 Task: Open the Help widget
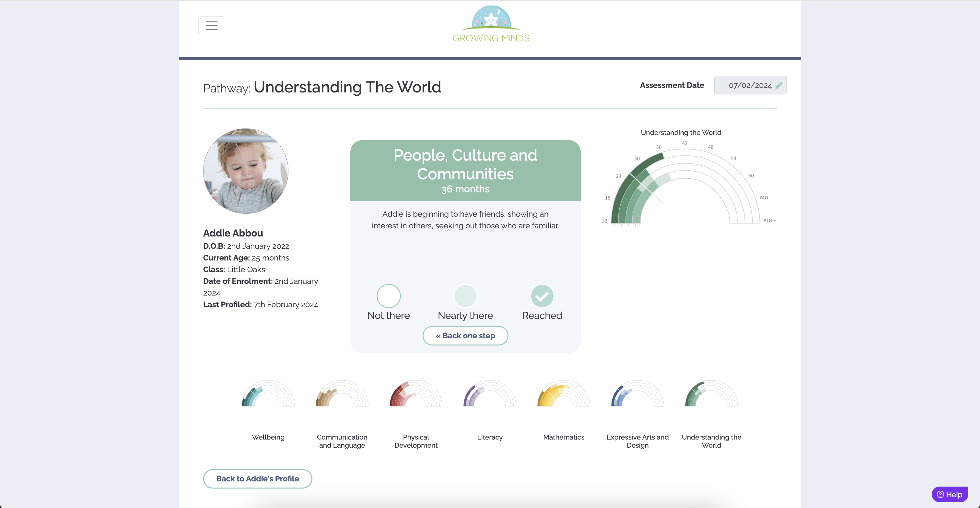pos(950,494)
